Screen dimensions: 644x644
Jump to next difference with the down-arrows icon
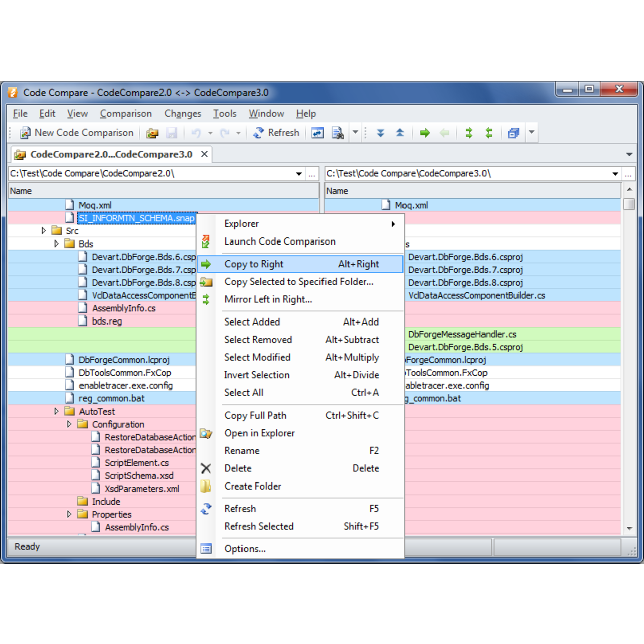pyautogui.click(x=381, y=132)
